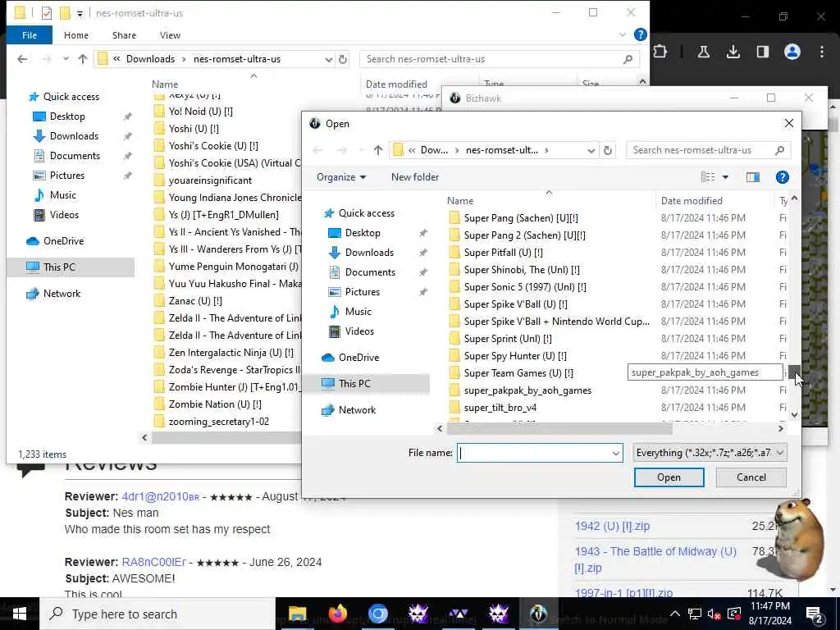This screenshot has height=630, width=840.
Task: Select super_tilt_bro_v4 folder
Action: [x=500, y=408]
